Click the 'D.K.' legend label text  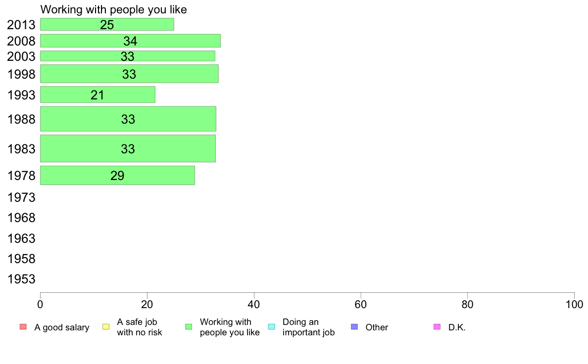[457, 327]
